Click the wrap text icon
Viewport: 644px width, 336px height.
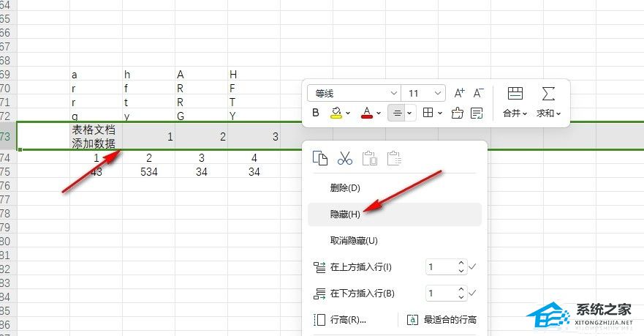pyautogui.click(x=477, y=113)
